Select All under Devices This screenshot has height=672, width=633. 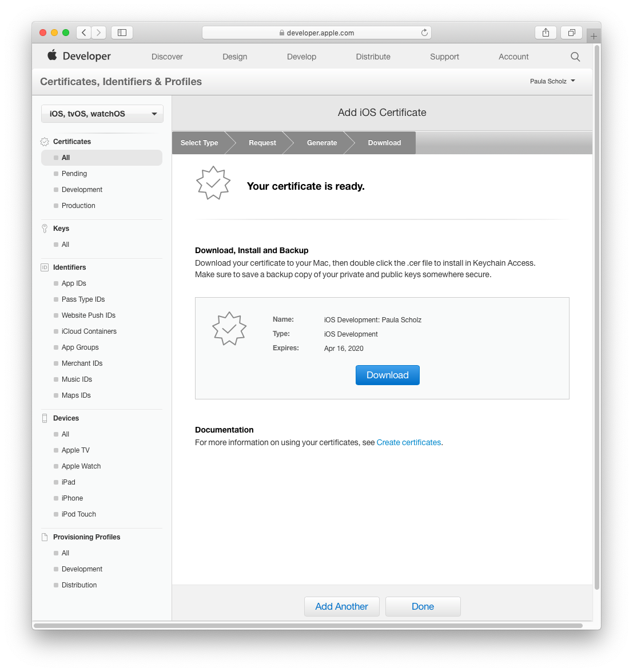click(x=65, y=434)
